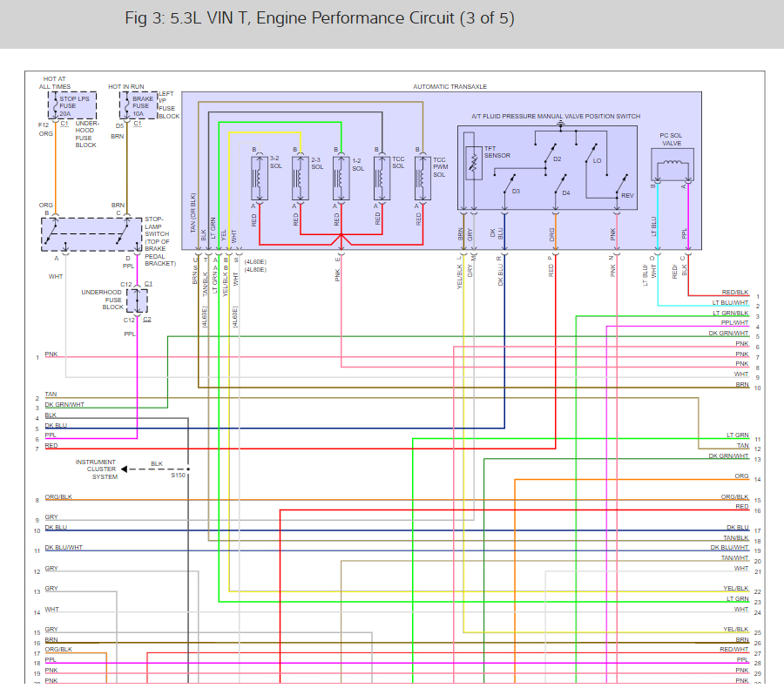Click the underhood fuse block C12 connector
This screenshot has height=695, width=784.
(x=137, y=301)
